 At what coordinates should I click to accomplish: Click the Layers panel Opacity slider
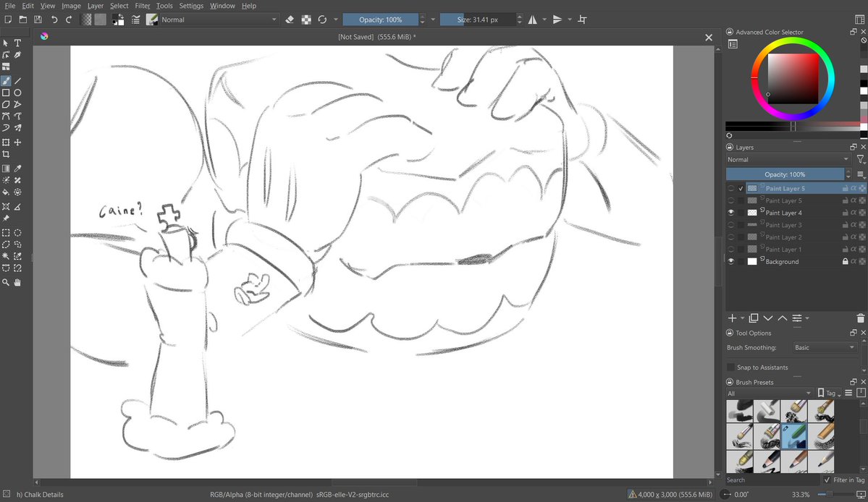click(x=785, y=174)
